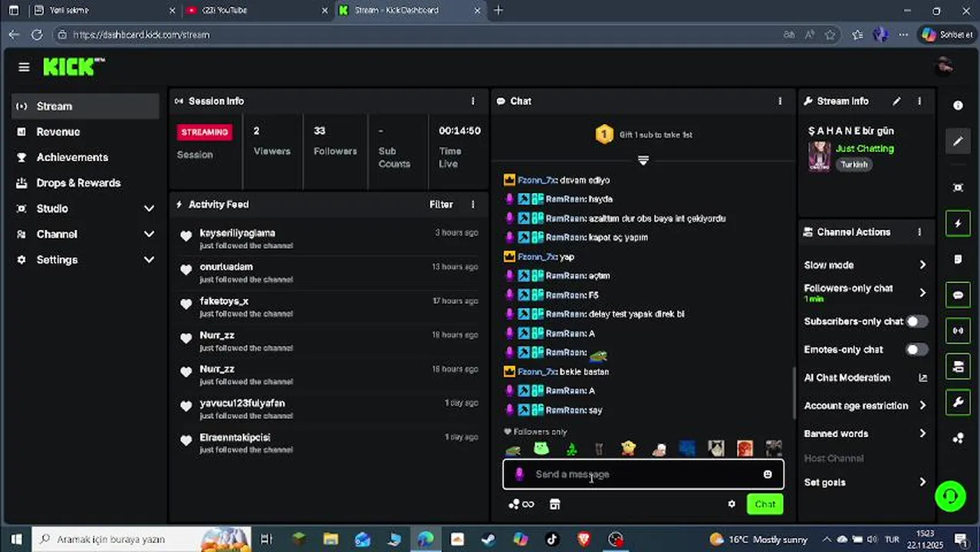Select the Kirby emote in the quick emotes row
The width and height of the screenshot is (980, 552).
click(x=629, y=448)
